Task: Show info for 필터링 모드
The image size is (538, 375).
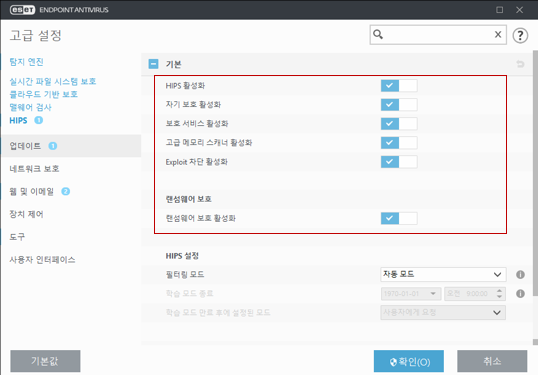Action: coord(520,274)
